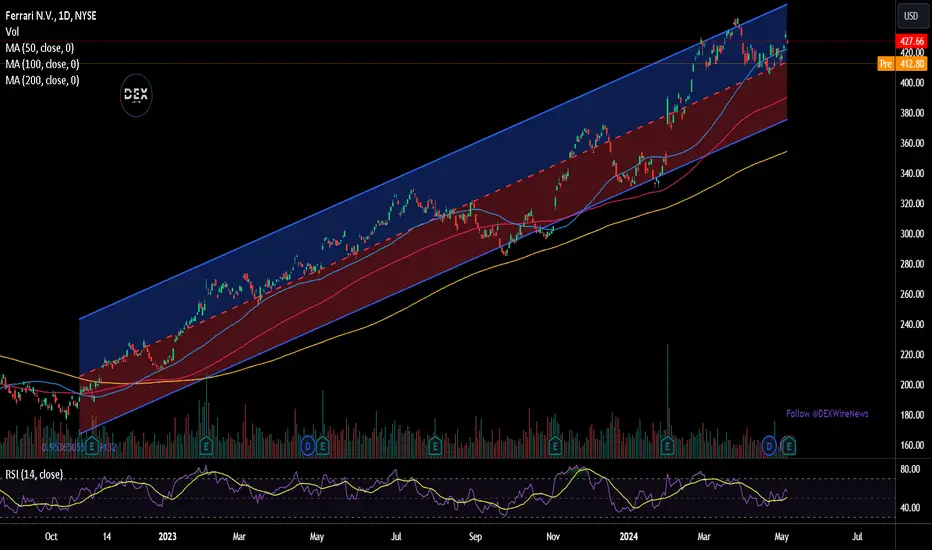
Task: Open earnings marker beside the 0.95365055 value
Action: [92, 446]
